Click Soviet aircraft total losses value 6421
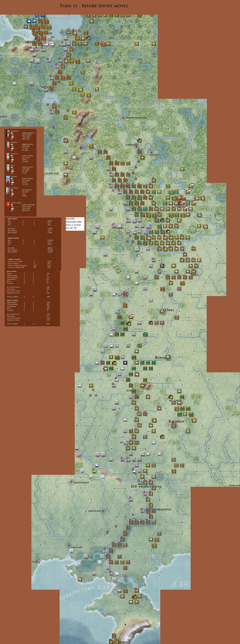 [x=48, y=324]
